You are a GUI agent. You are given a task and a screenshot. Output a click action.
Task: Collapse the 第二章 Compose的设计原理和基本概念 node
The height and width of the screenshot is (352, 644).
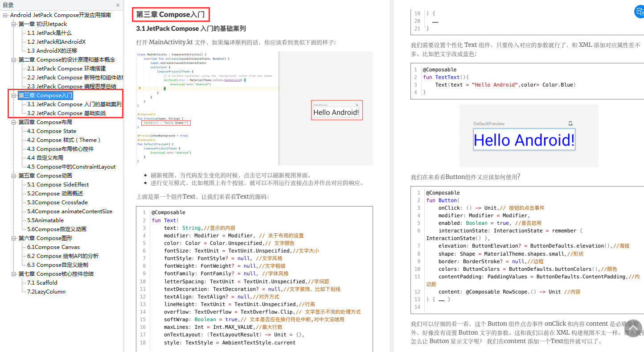pyautogui.click(x=14, y=60)
